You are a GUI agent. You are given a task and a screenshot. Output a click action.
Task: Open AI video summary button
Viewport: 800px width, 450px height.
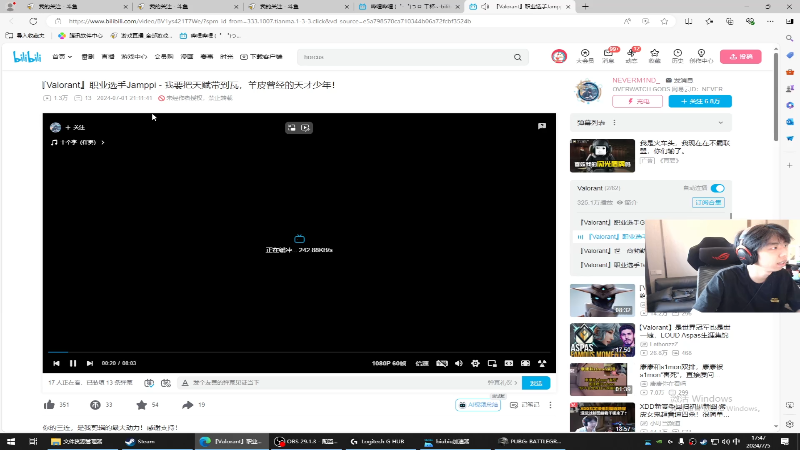(478, 405)
